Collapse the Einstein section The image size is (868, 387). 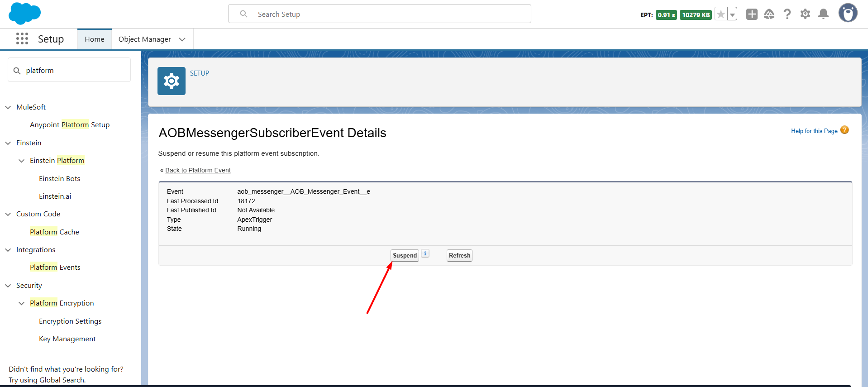point(8,143)
